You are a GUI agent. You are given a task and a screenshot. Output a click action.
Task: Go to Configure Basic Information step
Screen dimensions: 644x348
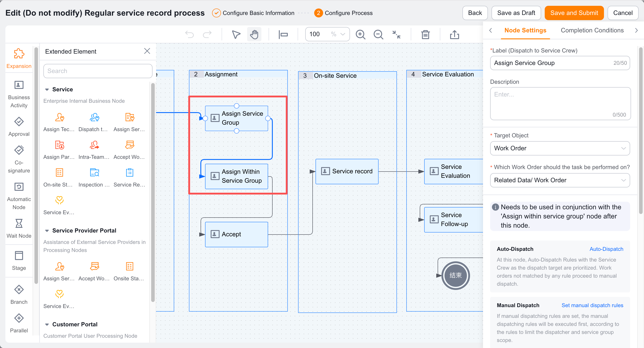pos(253,13)
